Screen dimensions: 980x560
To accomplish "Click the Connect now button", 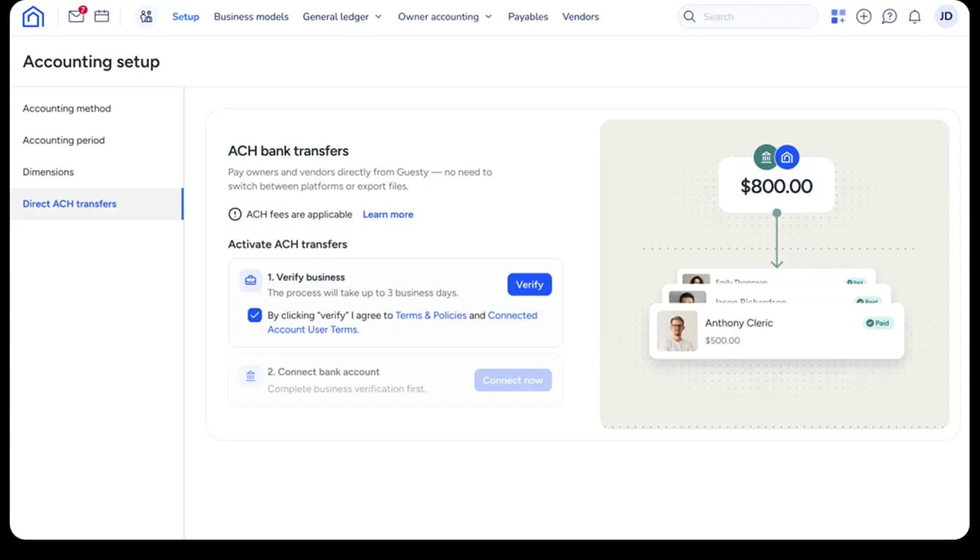I will 513,380.
